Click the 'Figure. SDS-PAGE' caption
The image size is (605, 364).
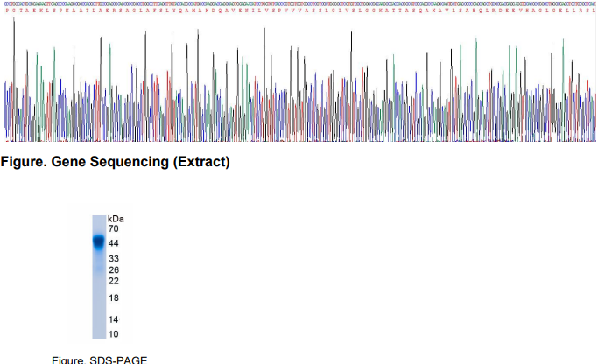pos(100,360)
